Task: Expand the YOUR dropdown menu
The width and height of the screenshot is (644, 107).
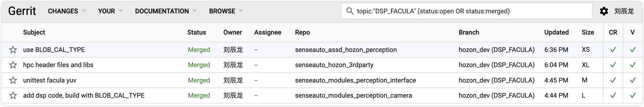Action: pos(110,11)
